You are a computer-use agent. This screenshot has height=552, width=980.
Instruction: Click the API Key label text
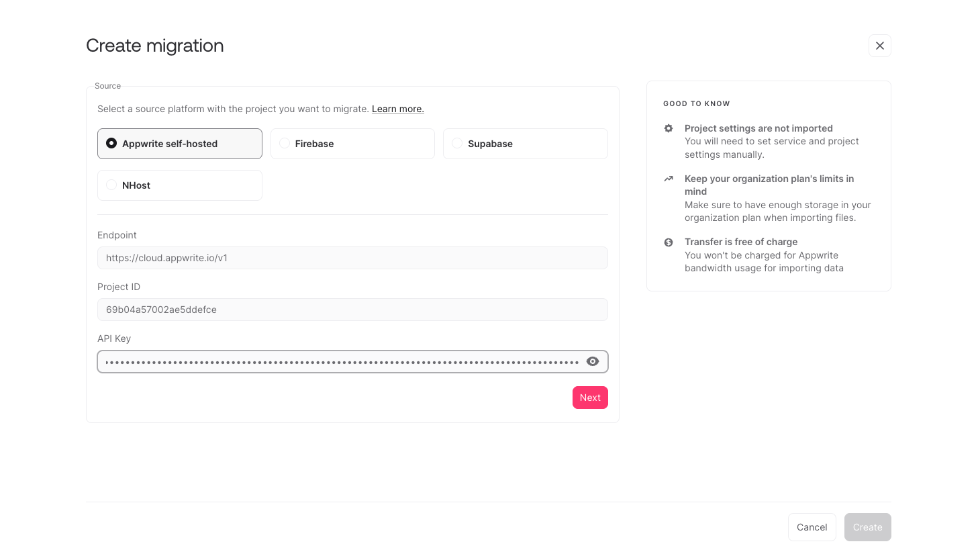click(x=114, y=338)
